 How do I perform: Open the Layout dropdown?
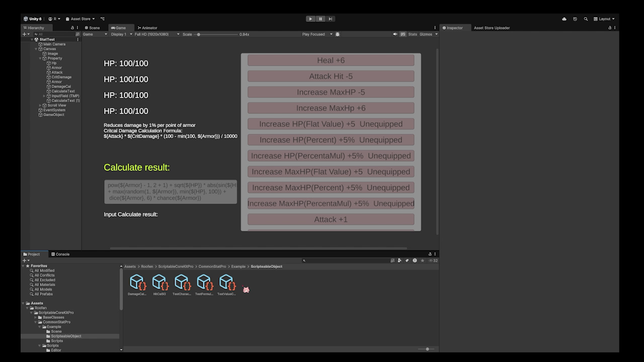(604, 19)
